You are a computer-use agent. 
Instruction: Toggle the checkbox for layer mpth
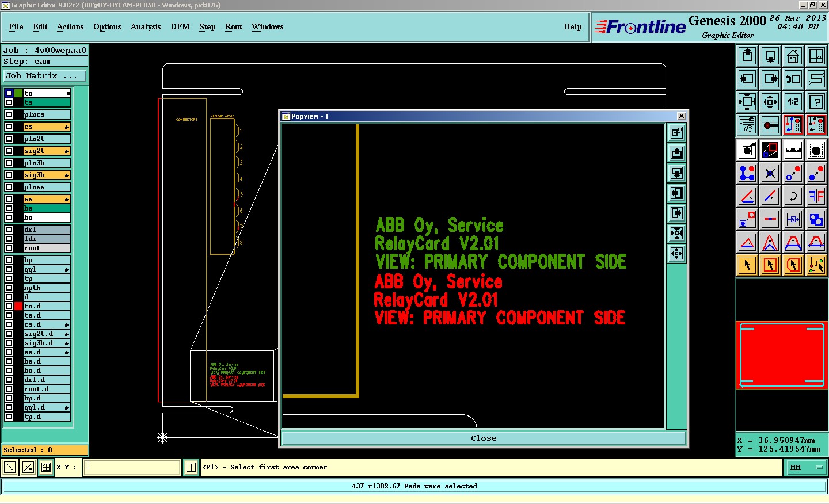tap(9, 288)
